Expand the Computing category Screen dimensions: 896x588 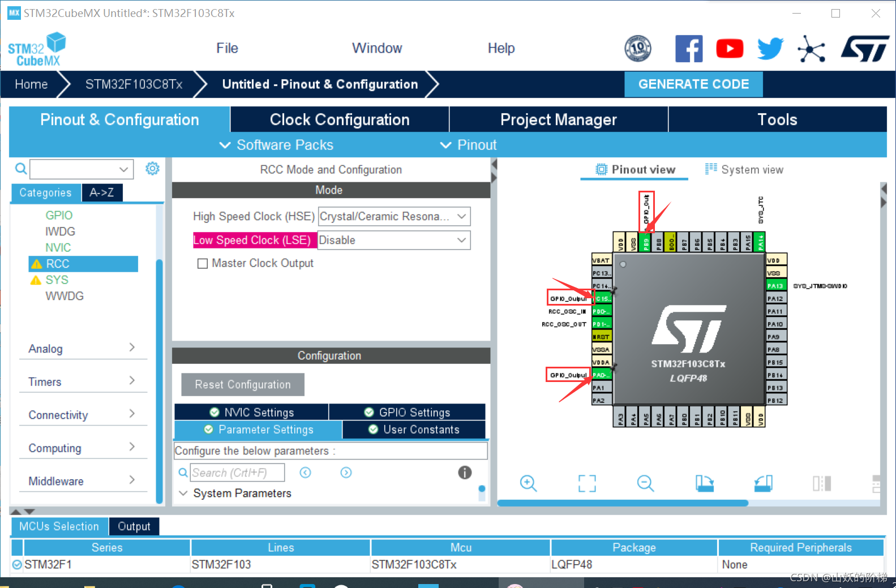[83, 448]
